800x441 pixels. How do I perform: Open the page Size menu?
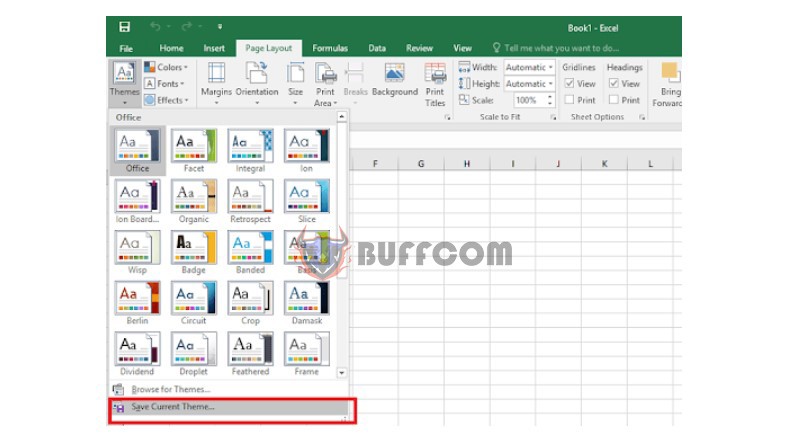pyautogui.click(x=295, y=84)
